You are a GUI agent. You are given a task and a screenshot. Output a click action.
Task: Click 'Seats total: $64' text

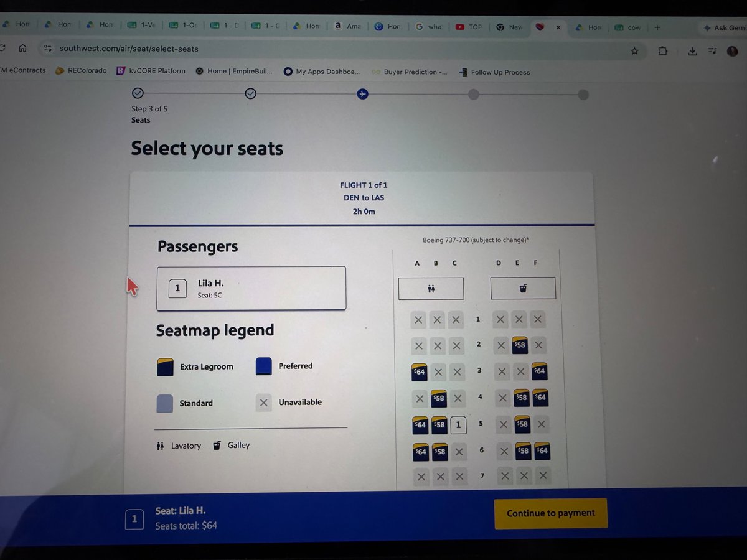[186, 526]
